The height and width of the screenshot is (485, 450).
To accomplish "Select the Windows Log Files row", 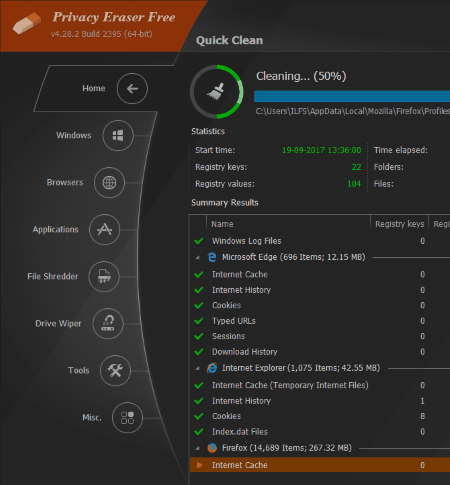I will pos(320,241).
